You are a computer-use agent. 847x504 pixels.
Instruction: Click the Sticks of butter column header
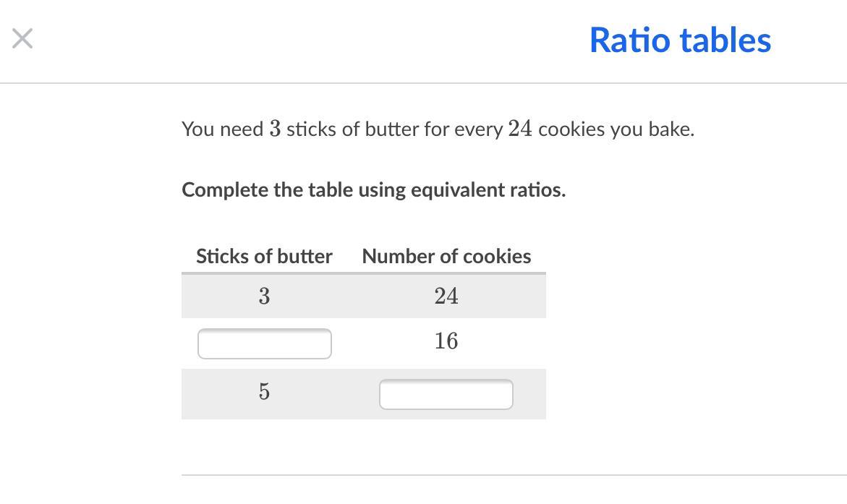264,257
